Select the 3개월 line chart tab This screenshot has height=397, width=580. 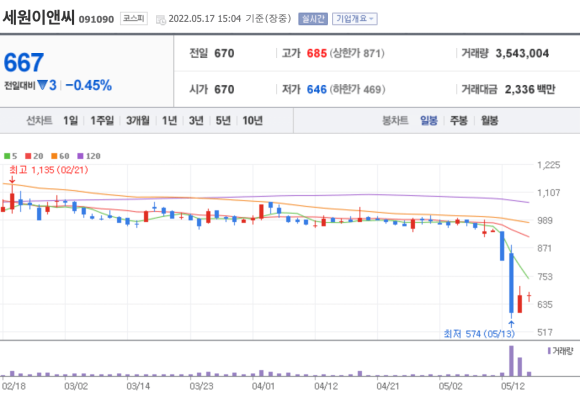138,120
